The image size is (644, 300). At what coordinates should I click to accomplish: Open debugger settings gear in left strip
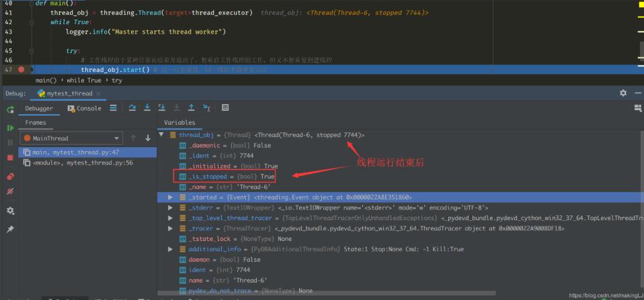pos(11,211)
